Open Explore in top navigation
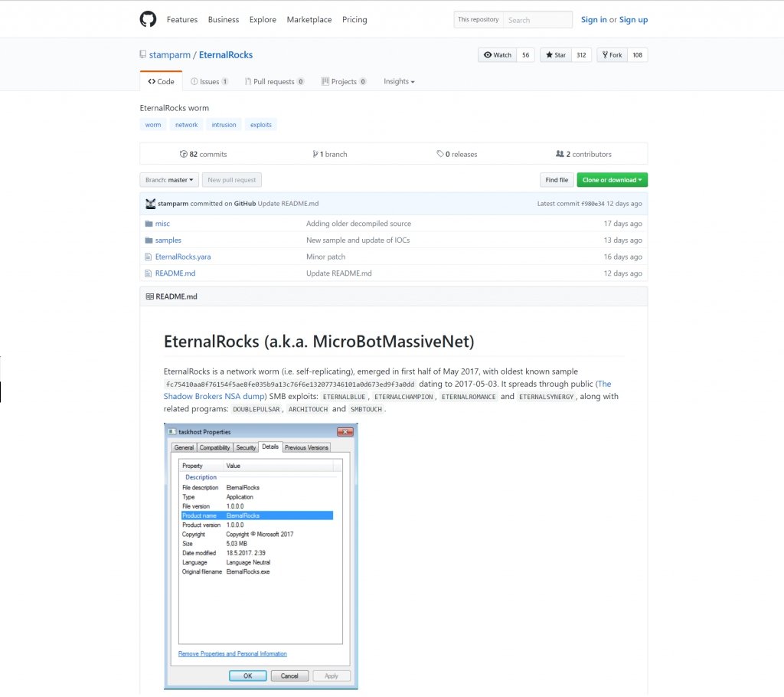The height and width of the screenshot is (697, 784). (x=263, y=19)
